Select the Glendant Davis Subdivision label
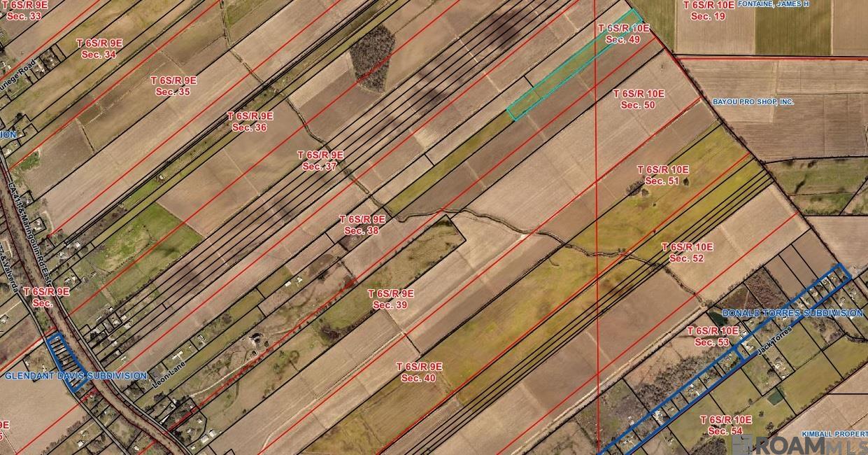Screen dimensions: 868x455 click(76, 376)
